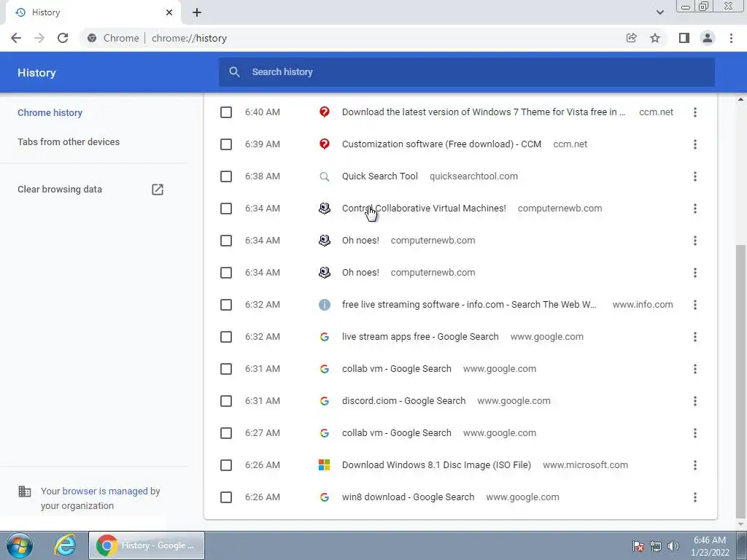
Task: Open the network tray icon
Action: [656, 546]
